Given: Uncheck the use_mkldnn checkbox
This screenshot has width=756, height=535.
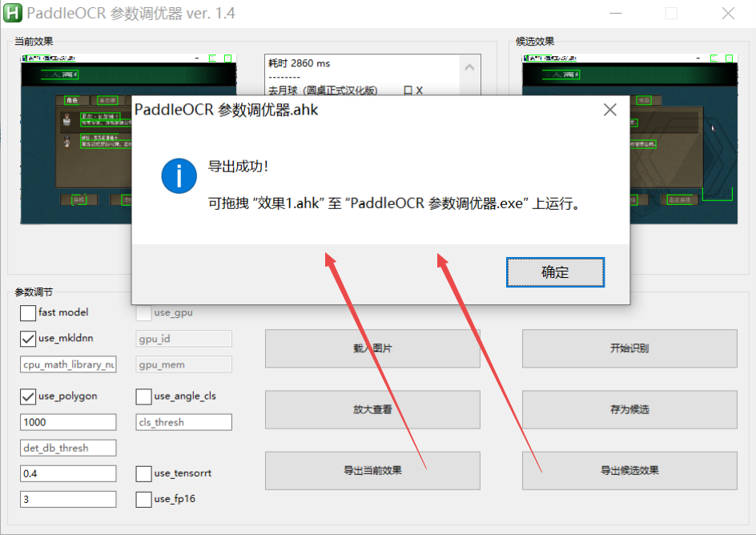Looking at the screenshot, I should click(x=28, y=338).
